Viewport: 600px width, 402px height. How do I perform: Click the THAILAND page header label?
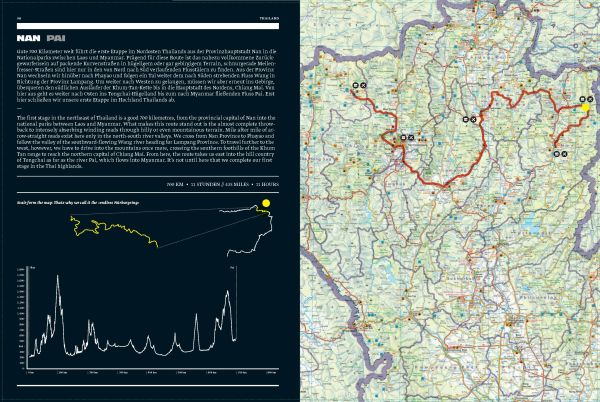pos(270,16)
